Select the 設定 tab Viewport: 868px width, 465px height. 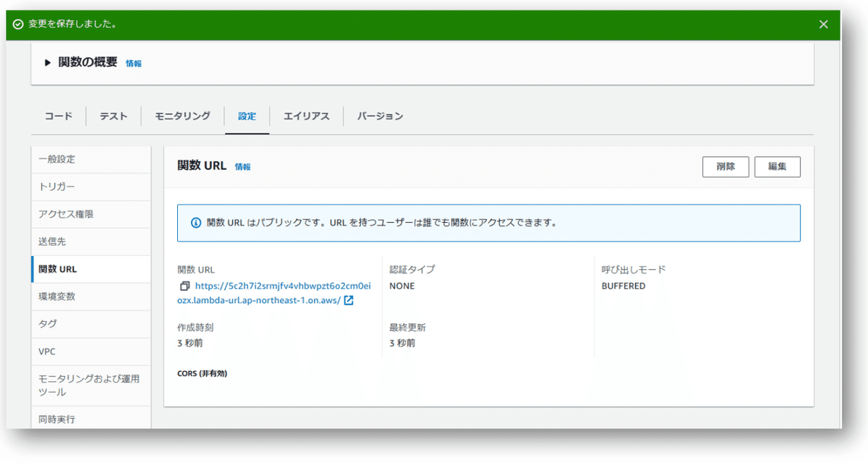click(247, 116)
